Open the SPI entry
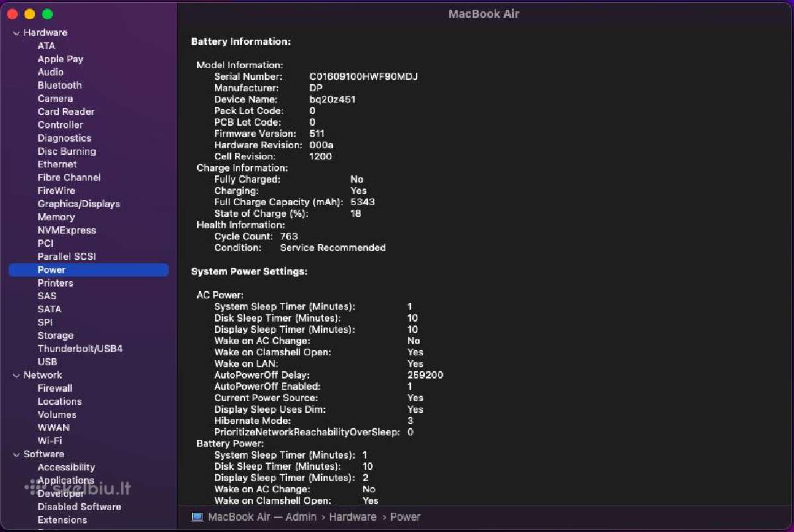 45,322
